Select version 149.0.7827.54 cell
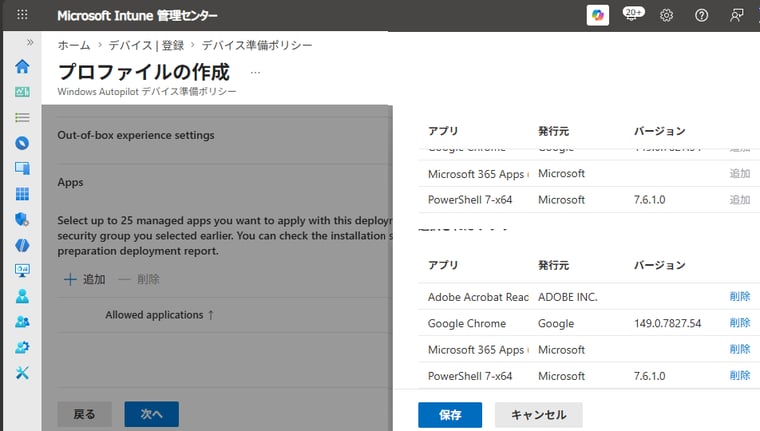 [x=667, y=323]
